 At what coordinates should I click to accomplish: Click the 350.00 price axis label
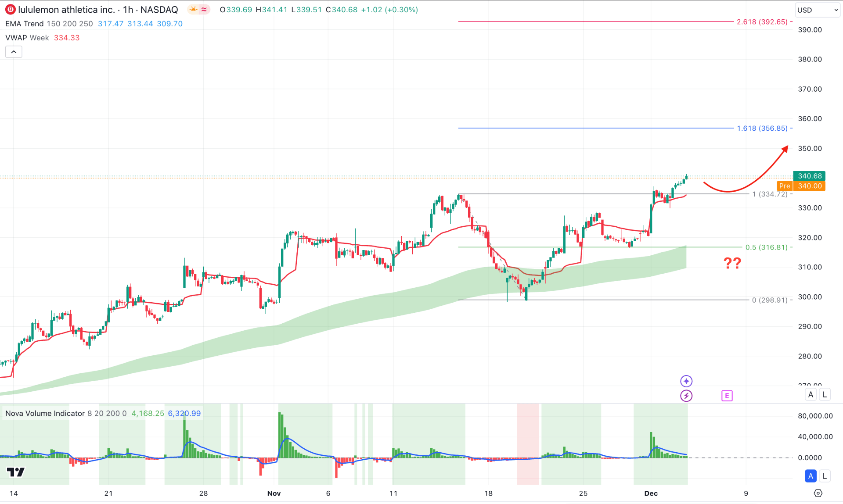[810, 148]
